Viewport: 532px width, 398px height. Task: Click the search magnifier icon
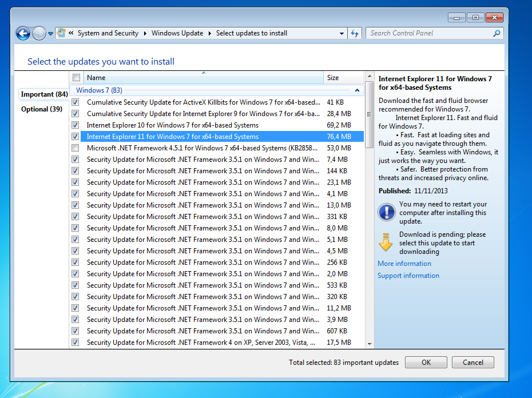(497, 33)
